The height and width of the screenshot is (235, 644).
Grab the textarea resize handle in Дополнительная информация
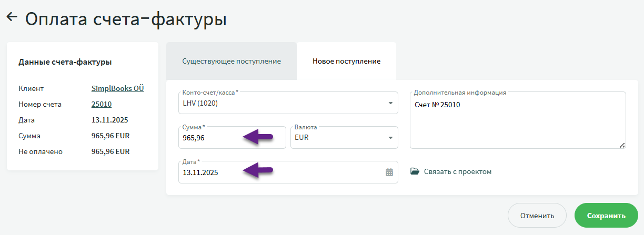(x=622, y=145)
